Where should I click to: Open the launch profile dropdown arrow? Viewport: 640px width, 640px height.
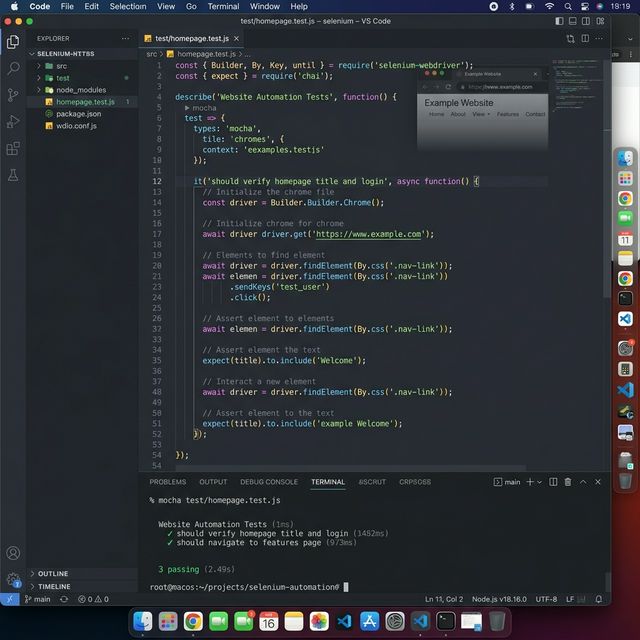540,482
